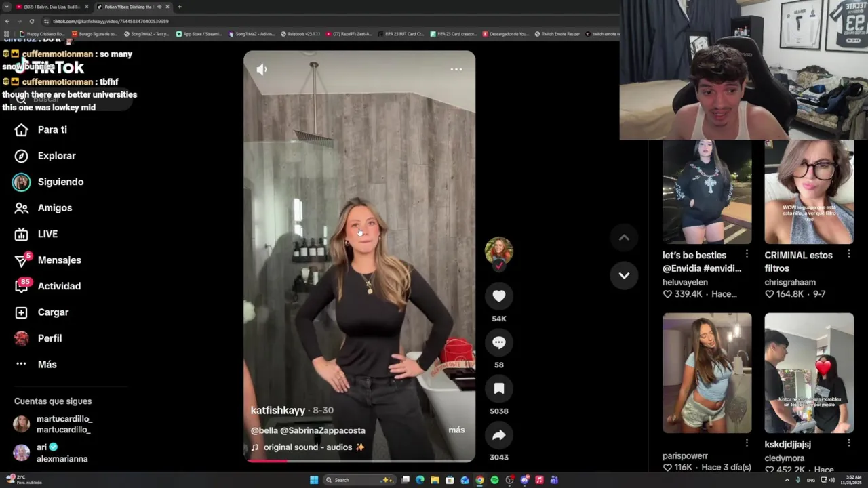
Task: Open parispowerr video thumbnail
Action: 707,373
